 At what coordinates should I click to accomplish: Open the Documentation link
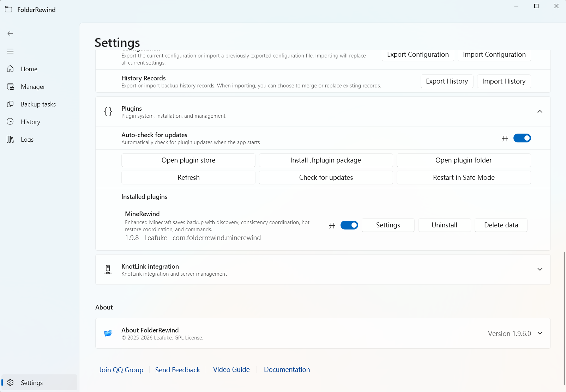pos(287,369)
